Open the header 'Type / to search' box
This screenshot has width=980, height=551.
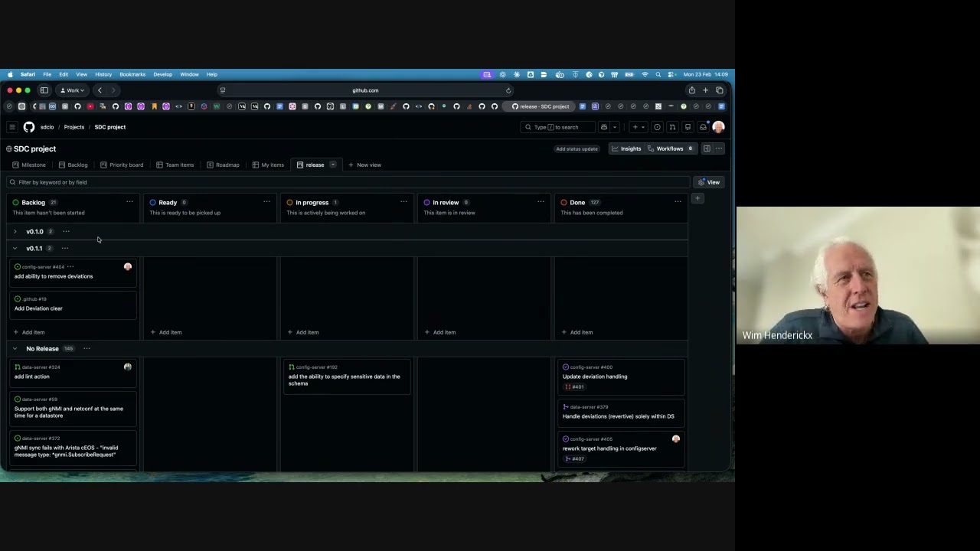[x=557, y=127]
